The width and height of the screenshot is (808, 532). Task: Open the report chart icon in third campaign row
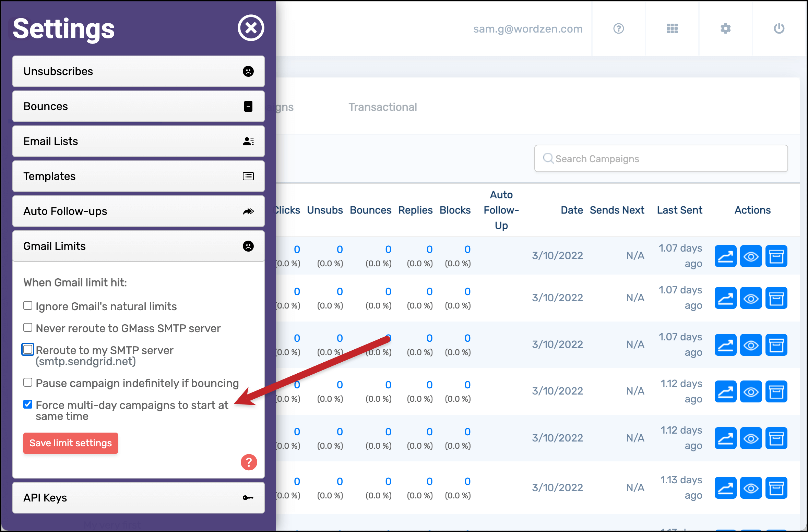tap(725, 345)
